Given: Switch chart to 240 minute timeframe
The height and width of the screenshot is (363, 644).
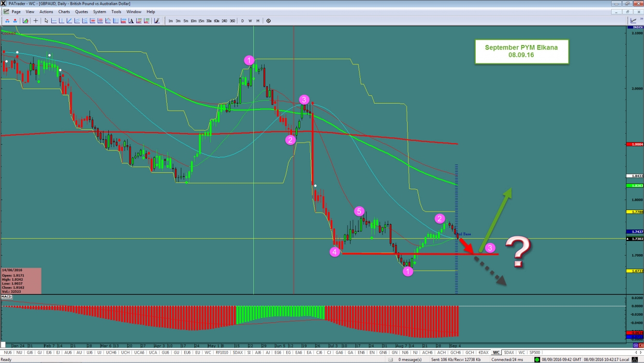Looking at the screenshot, I should coord(224,21).
